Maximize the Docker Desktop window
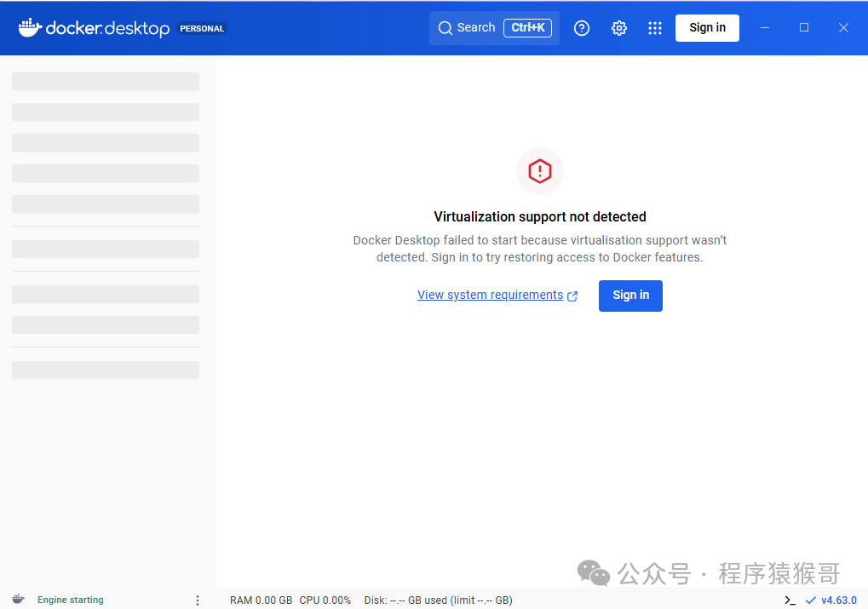 pyautogui.click(x=804, y=28)
